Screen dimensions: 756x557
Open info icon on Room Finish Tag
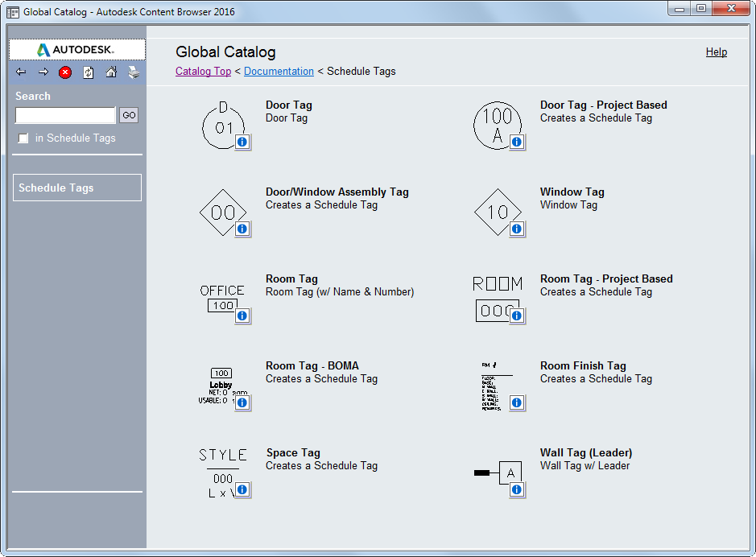[x=517, y=402]
